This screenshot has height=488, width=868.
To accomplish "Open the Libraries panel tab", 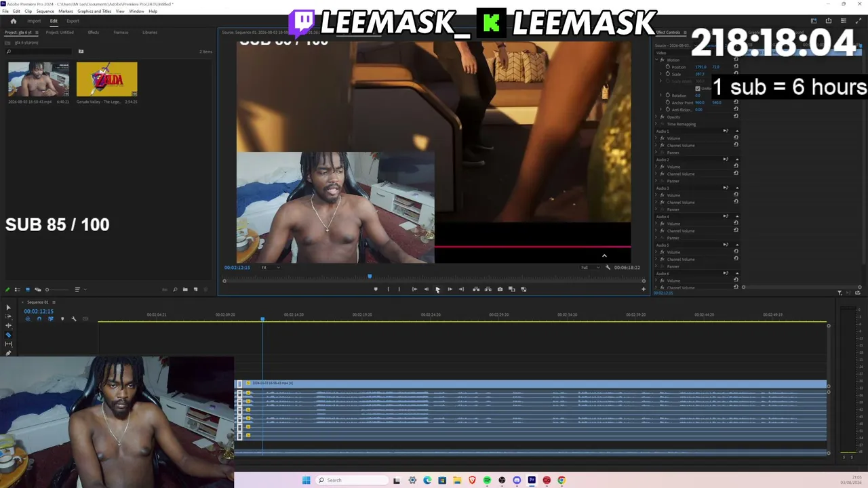I will click(150, 33).
